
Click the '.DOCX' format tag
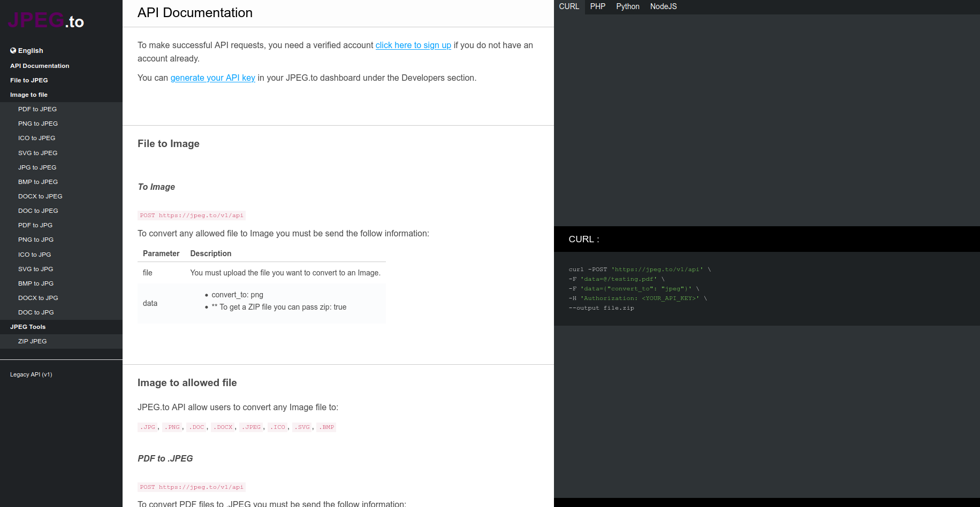point(223,427)
